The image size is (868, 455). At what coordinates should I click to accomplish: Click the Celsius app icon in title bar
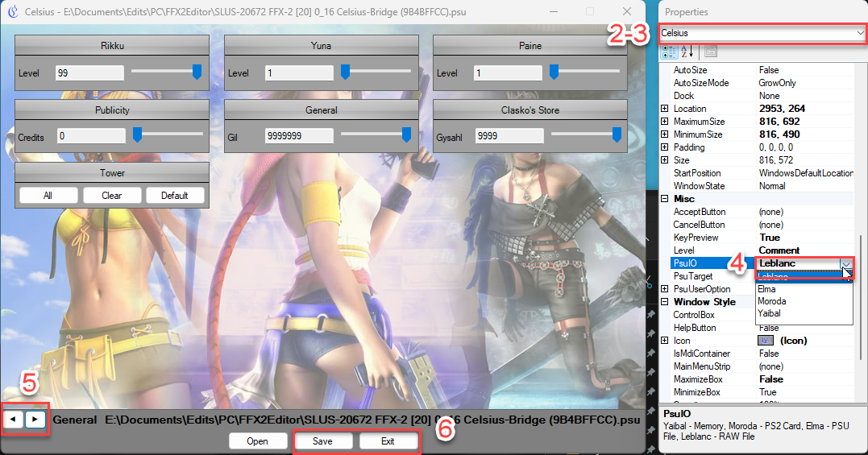coord(12,12)
